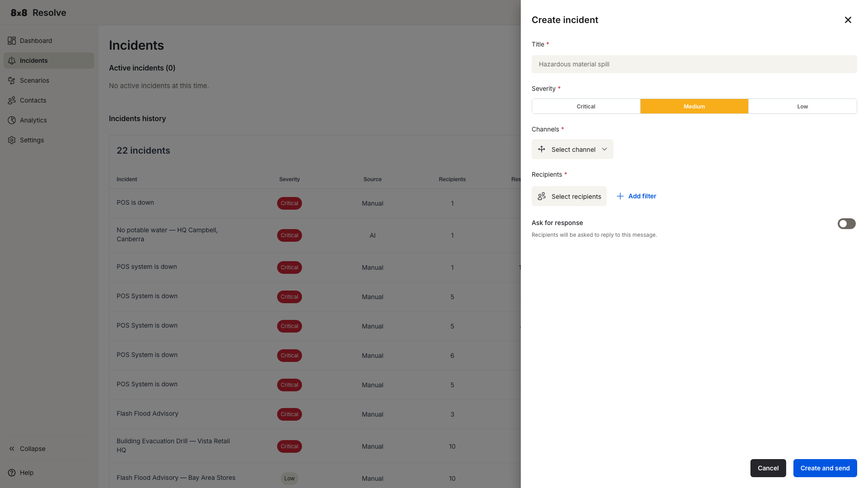Select Low severity option
This screenshot has width=868, height=488.
click(802, 106)
